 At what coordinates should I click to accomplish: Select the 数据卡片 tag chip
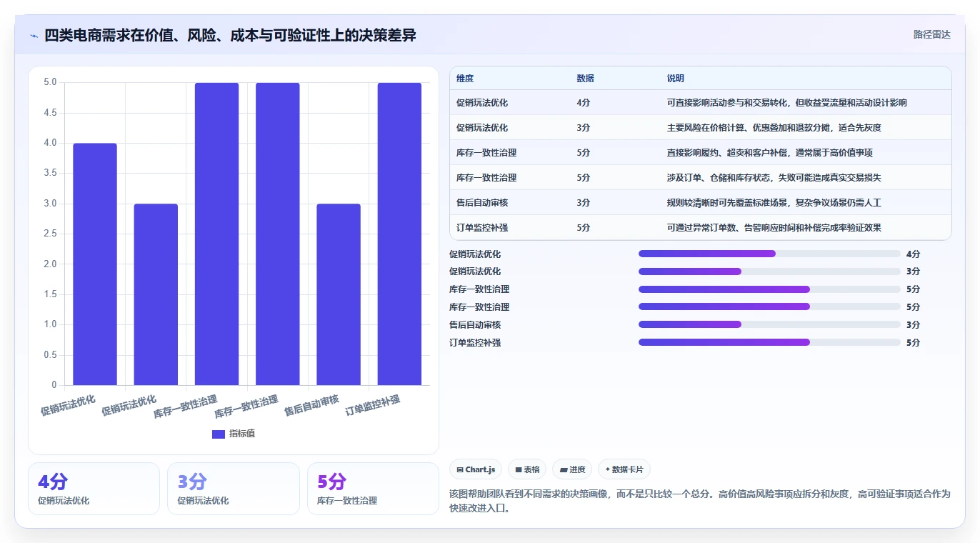(x=624, y=469)
